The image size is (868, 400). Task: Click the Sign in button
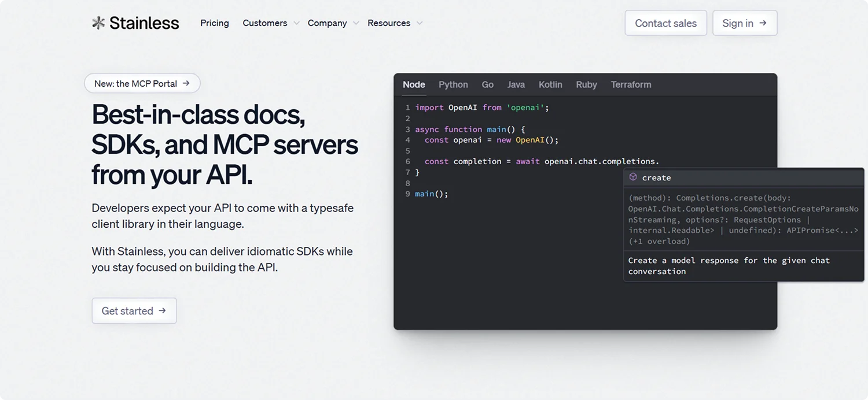[745, 23]
